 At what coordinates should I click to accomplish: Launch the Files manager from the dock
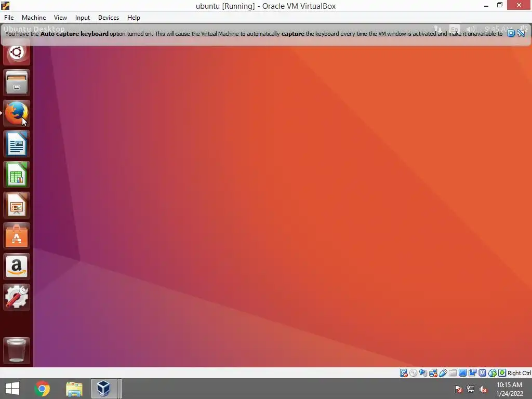click(16, 83)
